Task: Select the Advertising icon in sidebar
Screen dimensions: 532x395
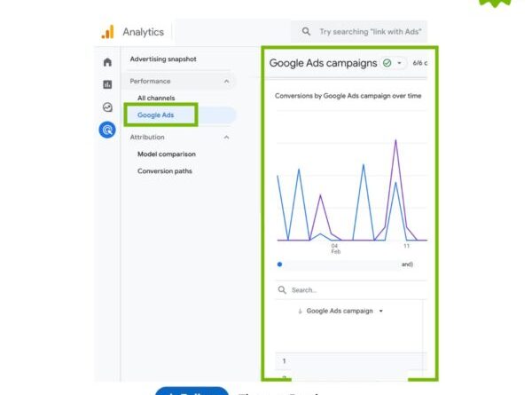Action: click(x=107, y=130)
